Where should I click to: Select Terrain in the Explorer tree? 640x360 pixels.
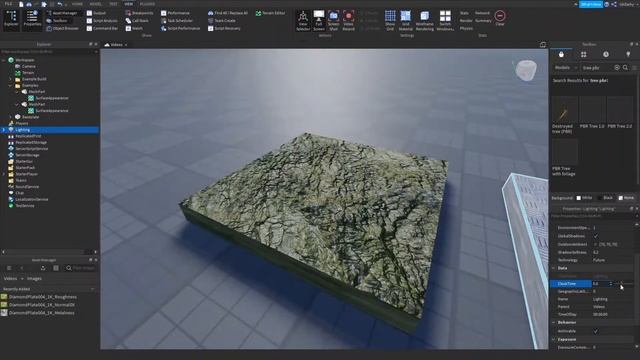[28, 73]
